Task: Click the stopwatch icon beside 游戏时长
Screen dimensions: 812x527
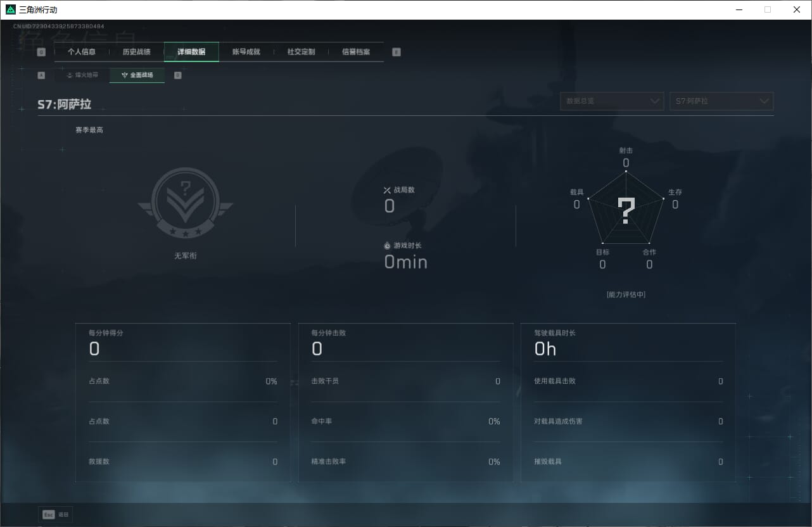Action: tap(388, 246)
